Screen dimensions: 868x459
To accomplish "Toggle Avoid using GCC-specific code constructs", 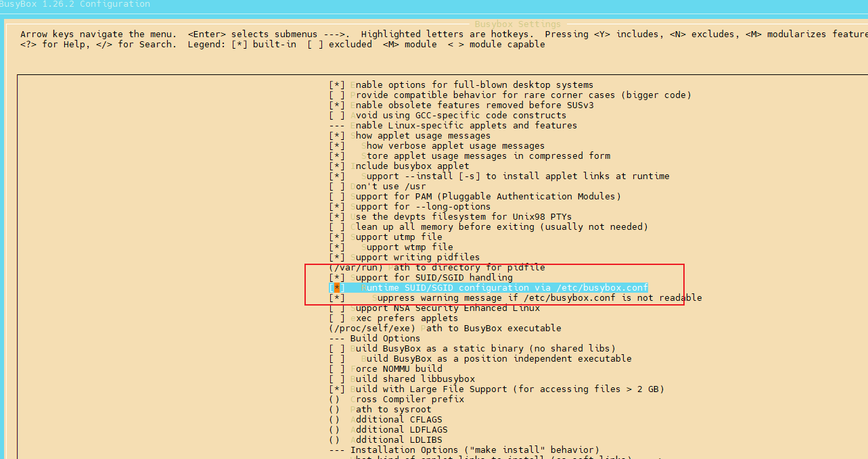I will (x=447, y=115).
